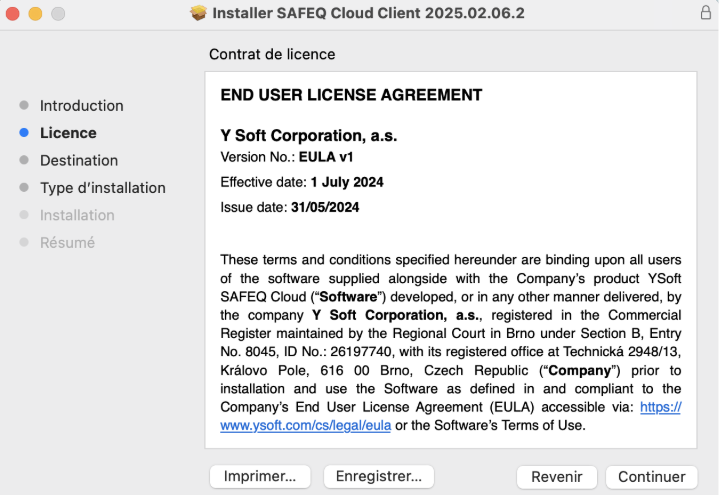
Task: Print the license with Imprimer button
Action: coord(260,476)
